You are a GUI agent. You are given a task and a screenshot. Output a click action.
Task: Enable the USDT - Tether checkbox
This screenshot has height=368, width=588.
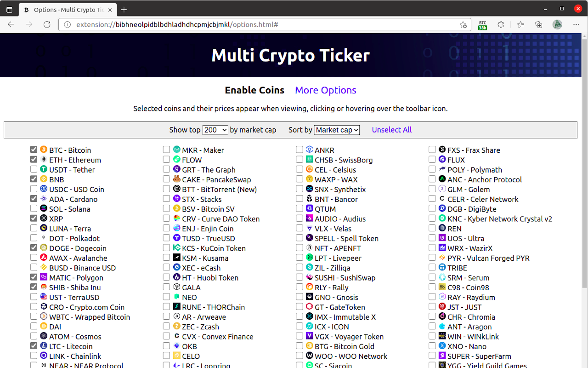[x=34, y=170]
